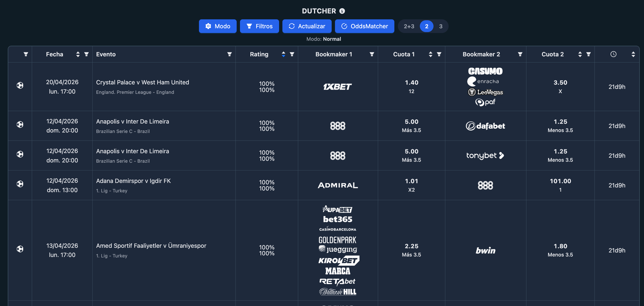Click the 1.01 odds for X2
Screen dimensions: 644x306
412,181
